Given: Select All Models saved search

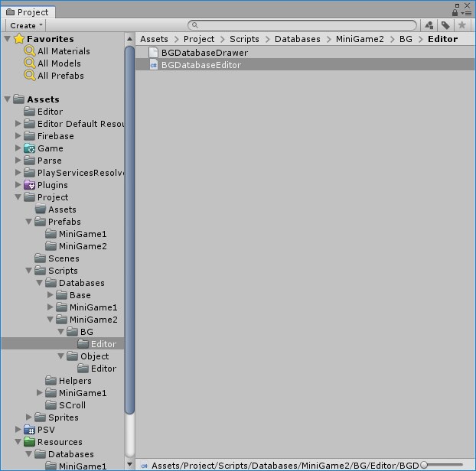Looking at the screenshot, I should tap(53, 63).
